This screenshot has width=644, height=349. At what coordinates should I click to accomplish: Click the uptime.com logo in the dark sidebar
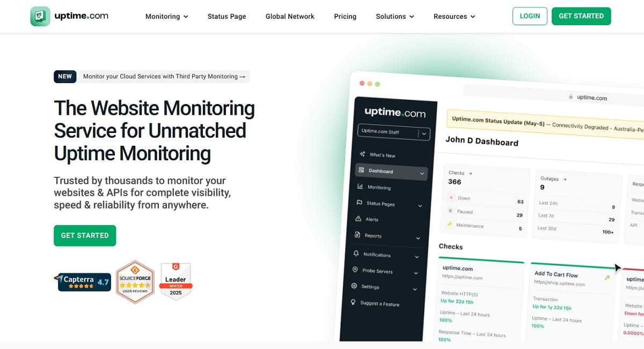point(395,112)
